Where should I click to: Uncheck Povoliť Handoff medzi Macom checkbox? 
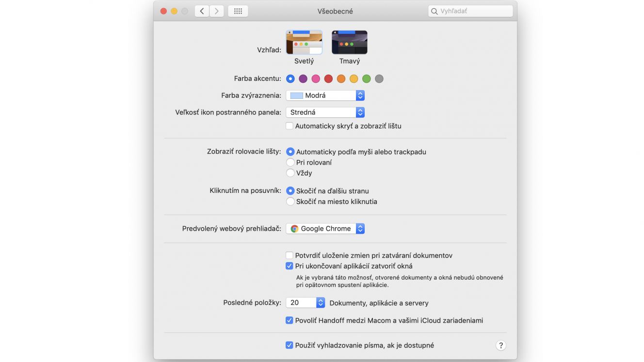[x=290, y=320]
